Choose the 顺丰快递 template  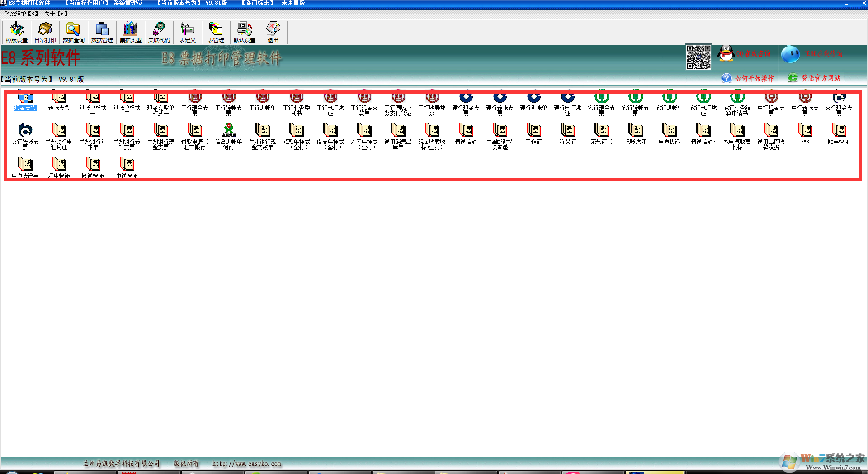pyautogui.click(x=839, y=134)
